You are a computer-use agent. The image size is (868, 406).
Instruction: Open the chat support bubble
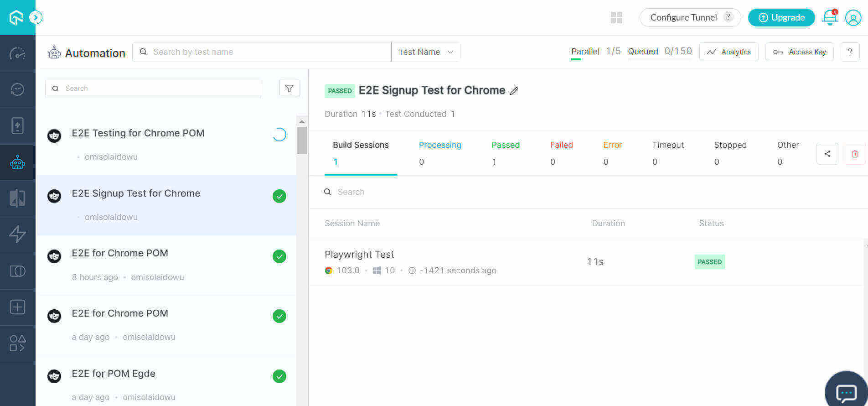coord(846,391)
